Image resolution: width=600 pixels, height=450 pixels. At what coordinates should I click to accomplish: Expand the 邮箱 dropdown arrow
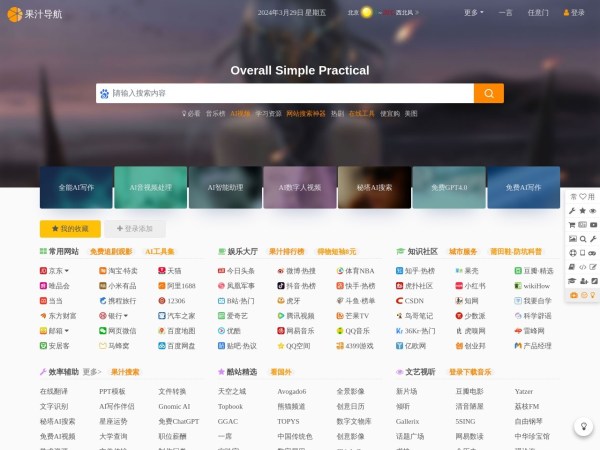(67, 331)
